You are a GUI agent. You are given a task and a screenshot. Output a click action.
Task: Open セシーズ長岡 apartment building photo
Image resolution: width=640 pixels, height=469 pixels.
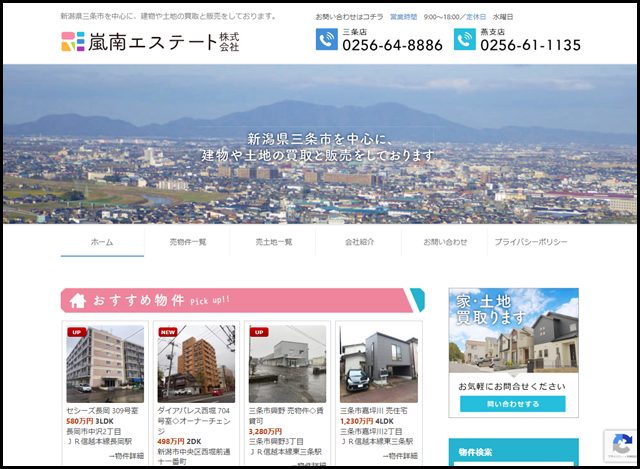pos(105,364)
